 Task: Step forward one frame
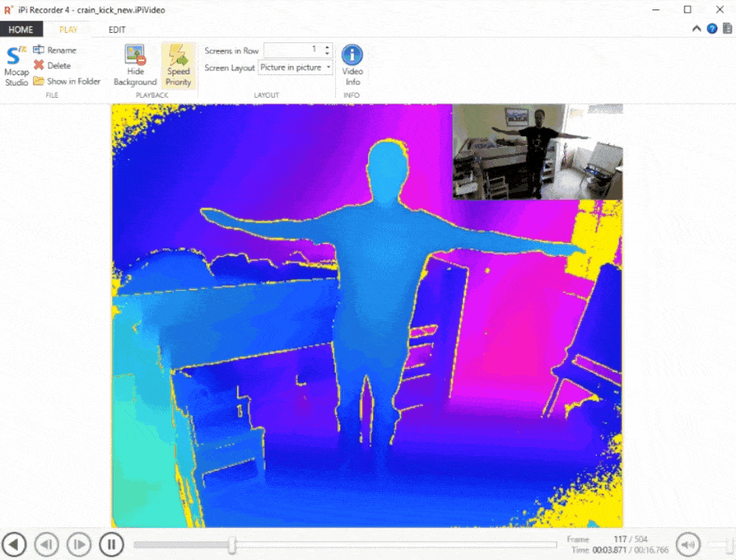point(78,544)
